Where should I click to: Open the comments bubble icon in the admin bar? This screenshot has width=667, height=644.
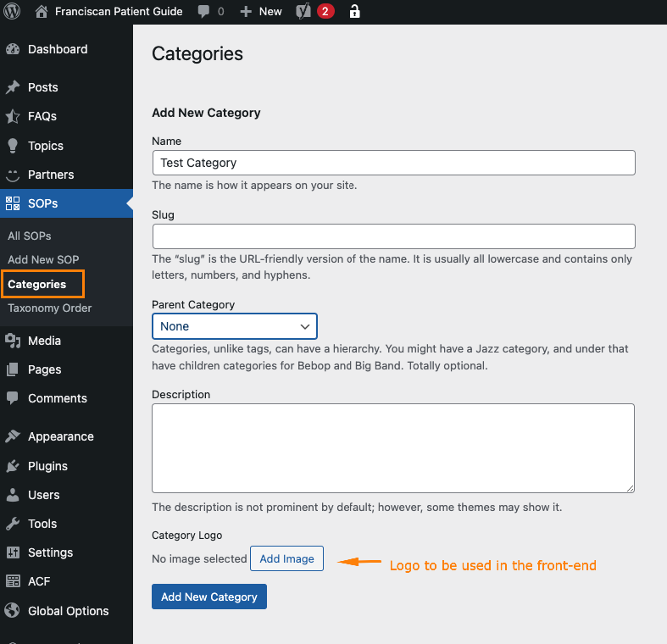pyautogui.click(x=203, y=12)
